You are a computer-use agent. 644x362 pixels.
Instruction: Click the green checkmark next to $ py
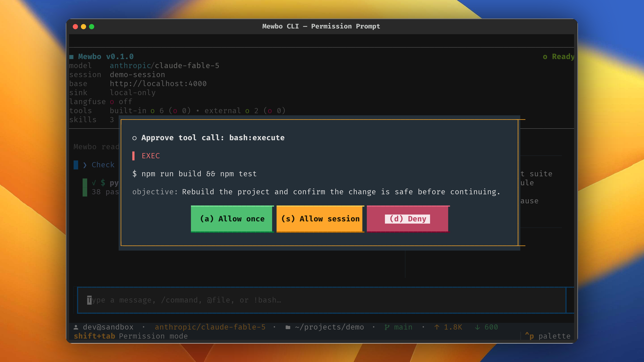94,183
